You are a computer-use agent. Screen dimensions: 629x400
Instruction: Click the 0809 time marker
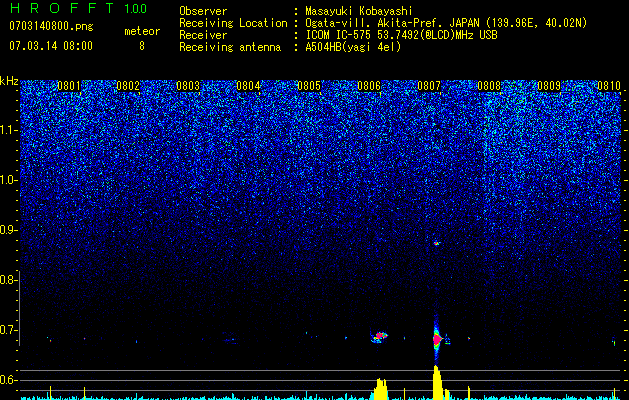click(x=549, y=86)
